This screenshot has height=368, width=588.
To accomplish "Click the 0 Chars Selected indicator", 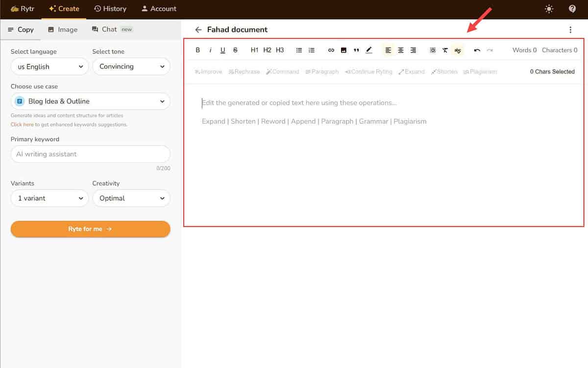I will (552, 72).
